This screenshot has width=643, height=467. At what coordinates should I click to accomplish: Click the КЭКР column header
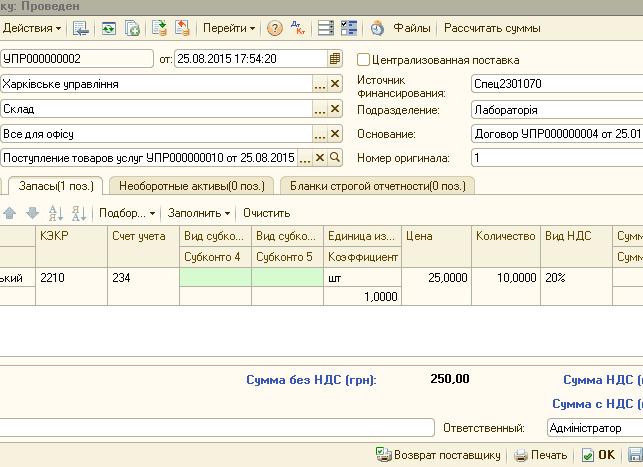point(72,246)
